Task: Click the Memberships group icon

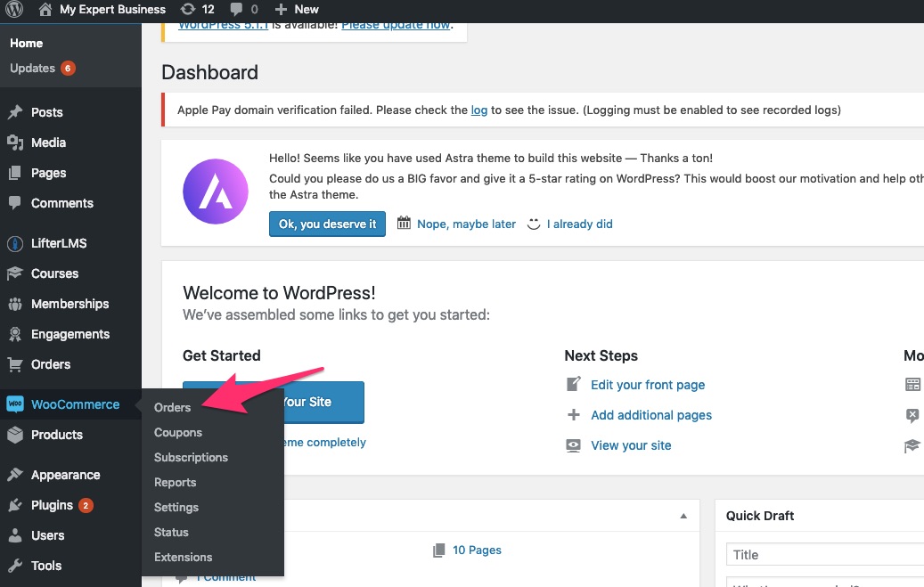Action: [15, 304]
